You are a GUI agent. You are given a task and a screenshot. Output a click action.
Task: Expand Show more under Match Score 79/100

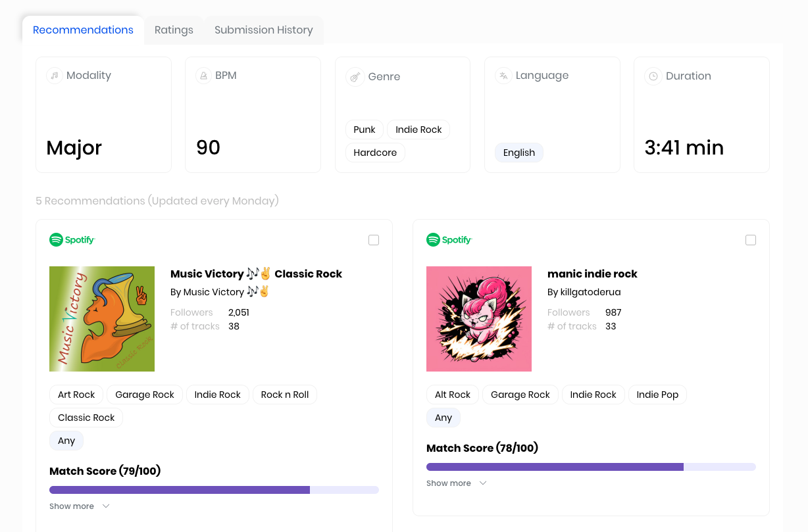click(x=79, y=506)
